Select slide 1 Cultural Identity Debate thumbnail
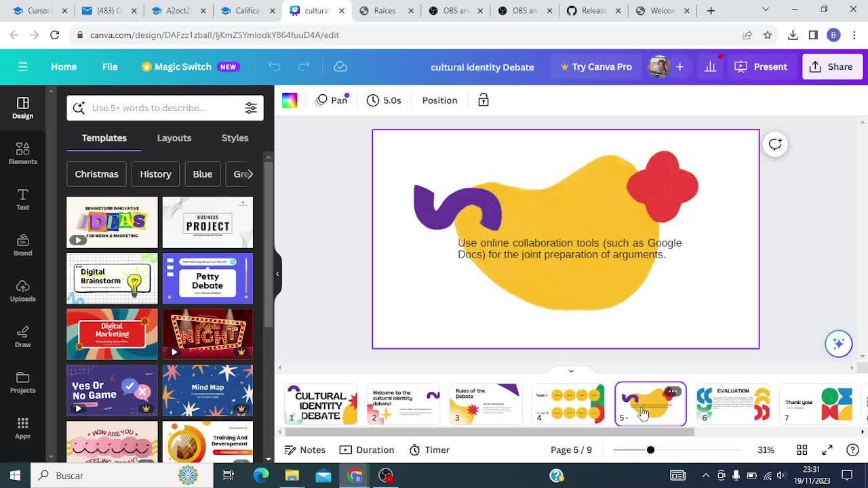868x488 pixels. click(x=321, y=404)
